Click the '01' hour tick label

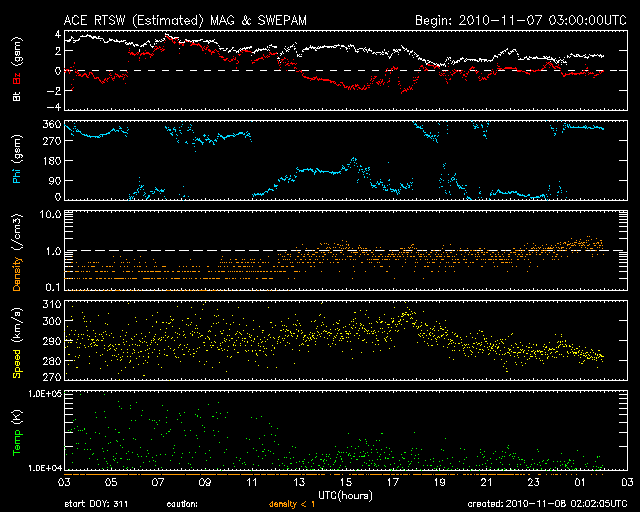(x=580, y=482)
